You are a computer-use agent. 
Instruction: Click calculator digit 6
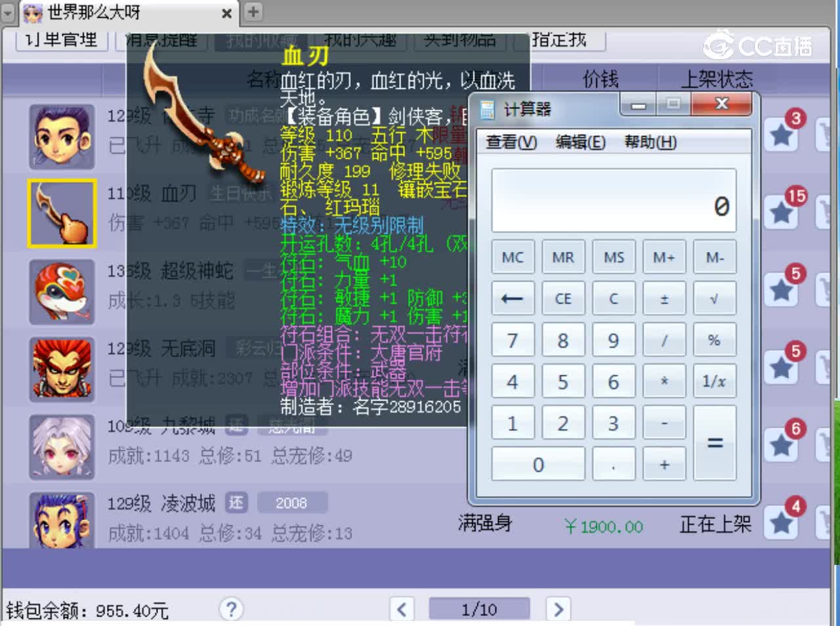(614, 382)
